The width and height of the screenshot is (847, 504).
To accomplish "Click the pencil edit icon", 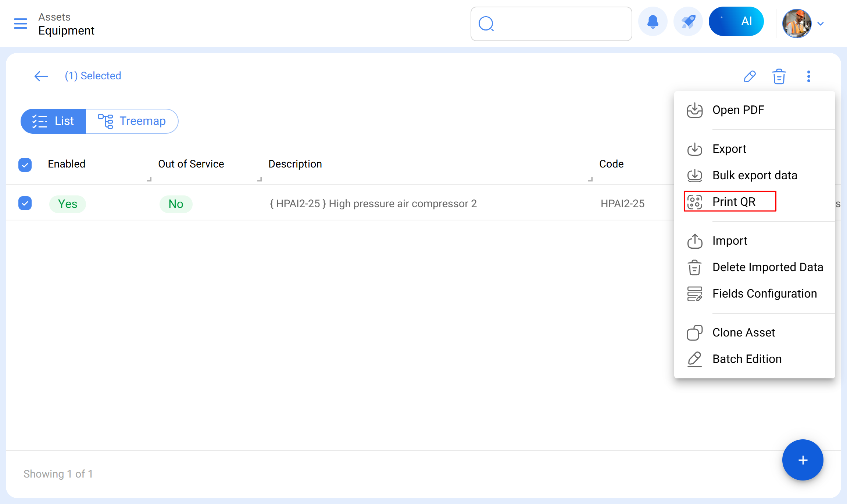I will [x=750, y=76].
